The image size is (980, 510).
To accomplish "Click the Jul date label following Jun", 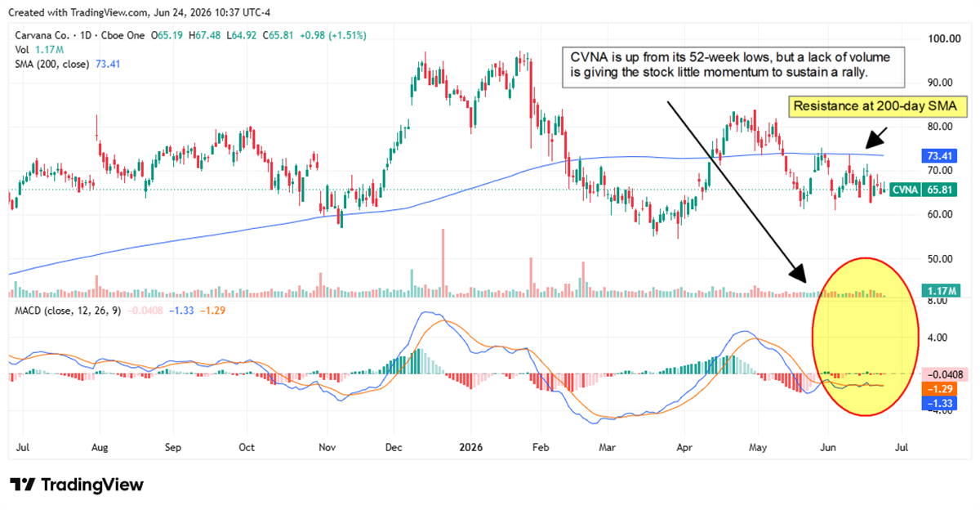I will tap(903, 448).
